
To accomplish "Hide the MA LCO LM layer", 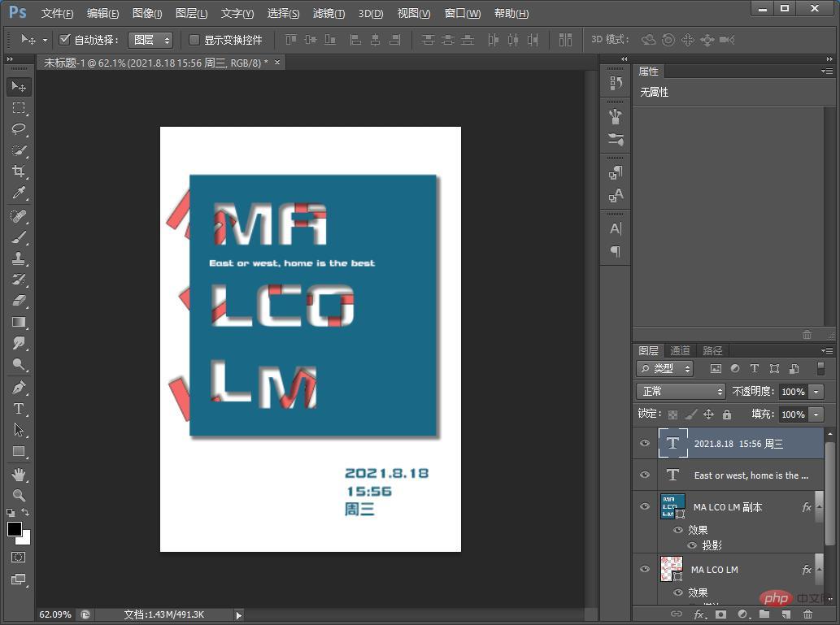I will 645,569.
